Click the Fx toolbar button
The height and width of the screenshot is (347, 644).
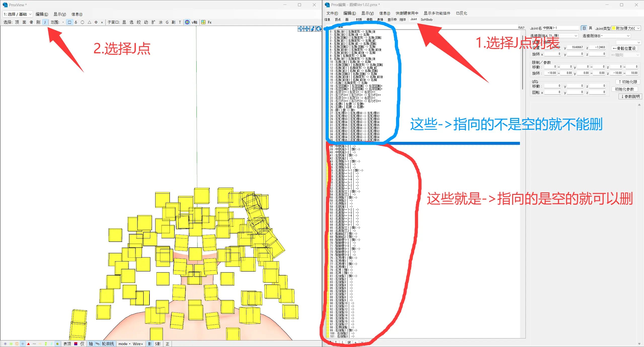point(210,22)
